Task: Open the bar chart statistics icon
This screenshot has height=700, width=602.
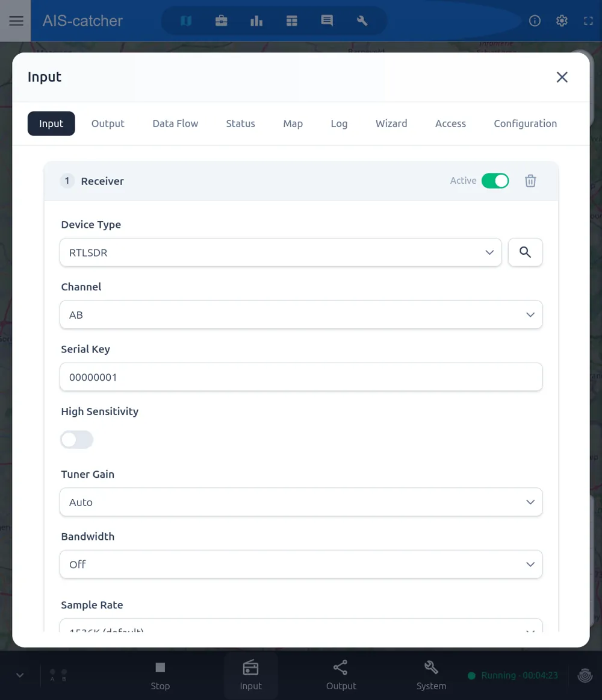Action: point(256,20)
